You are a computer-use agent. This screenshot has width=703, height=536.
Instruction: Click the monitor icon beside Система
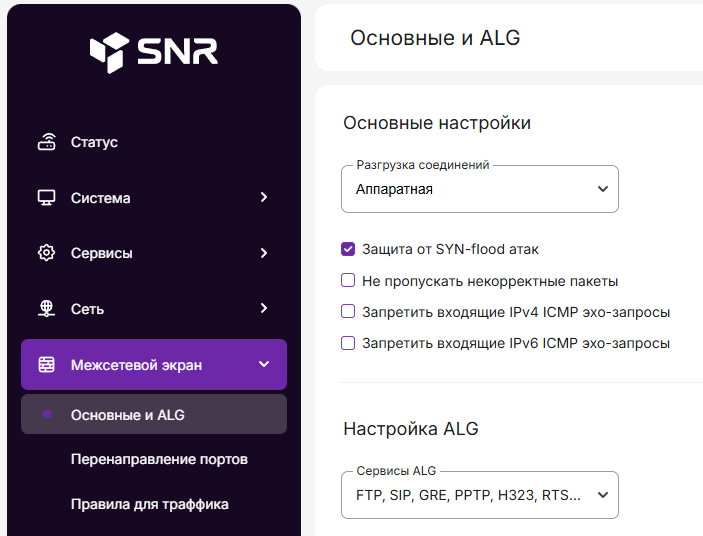(x=46, y=198)
